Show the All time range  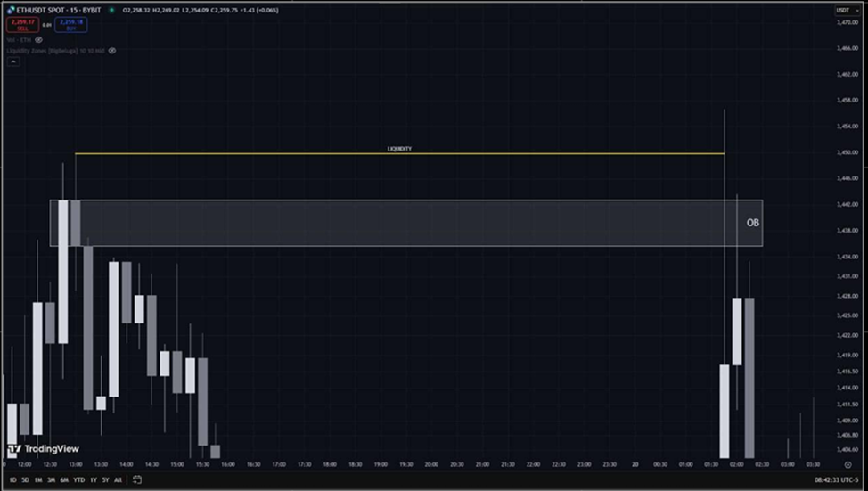[118, 479]
